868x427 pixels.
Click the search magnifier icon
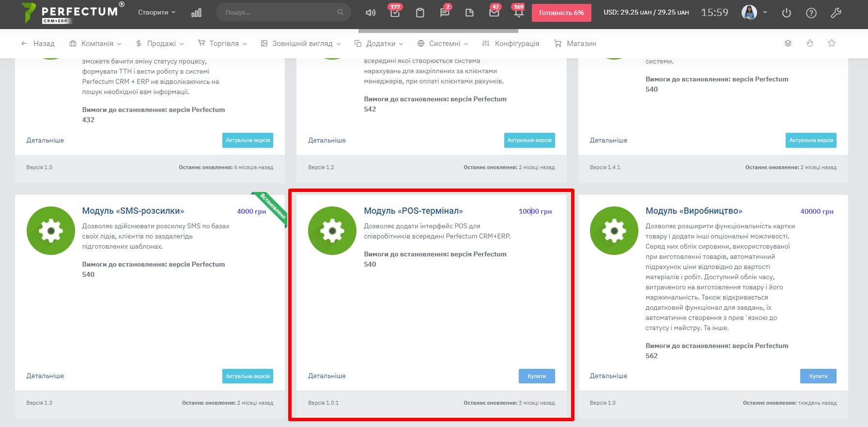coord(341,12)
